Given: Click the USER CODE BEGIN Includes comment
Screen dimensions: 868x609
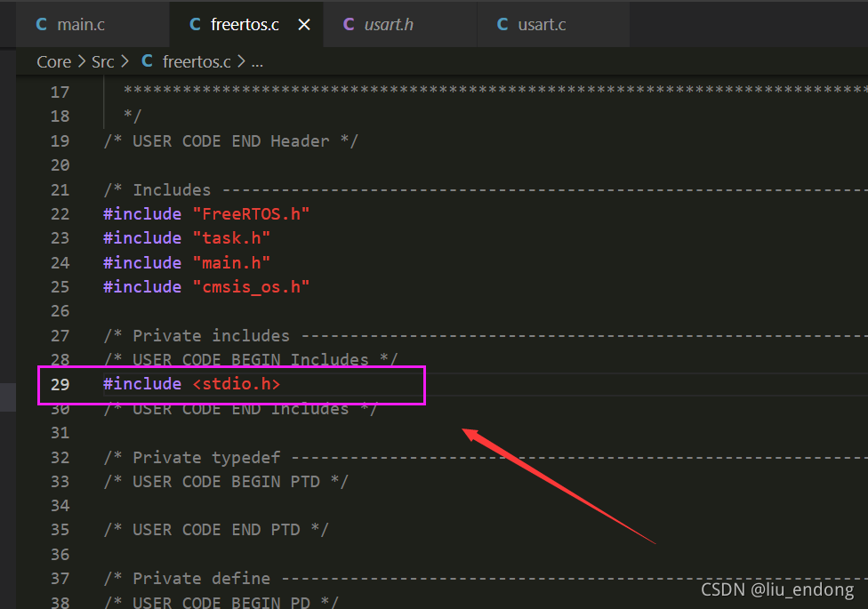Looking at the screenshot, I should (x=250, y=359).
